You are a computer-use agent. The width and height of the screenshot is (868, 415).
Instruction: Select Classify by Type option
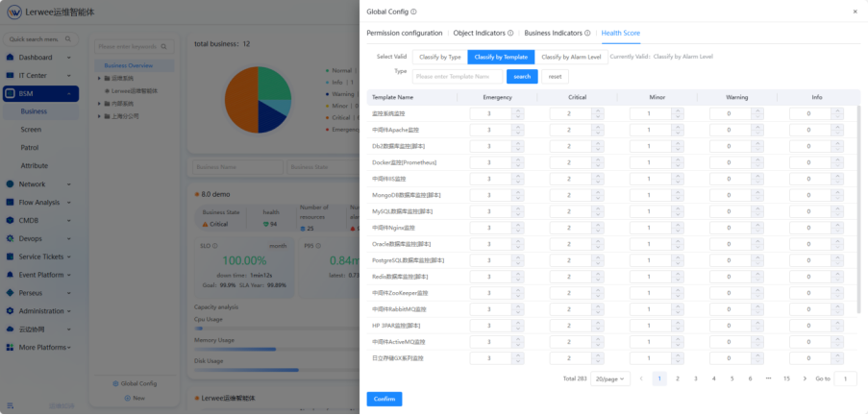click(x=439, y=58)
